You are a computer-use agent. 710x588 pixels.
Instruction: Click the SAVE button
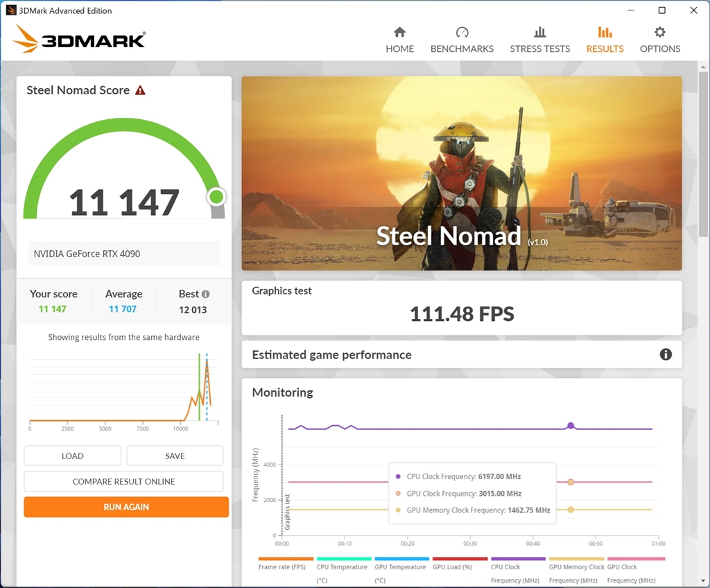point(175,456)
